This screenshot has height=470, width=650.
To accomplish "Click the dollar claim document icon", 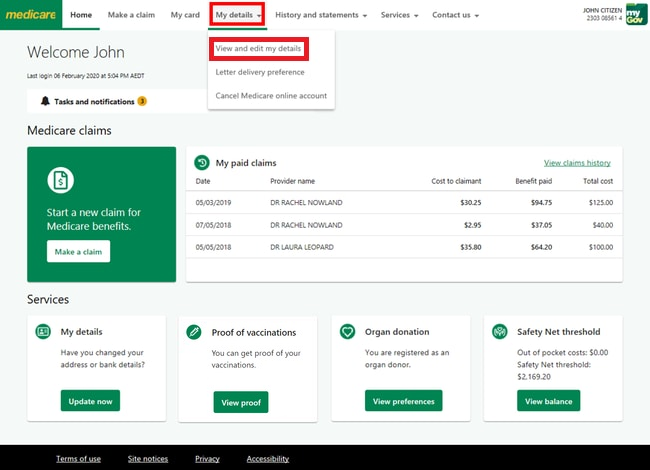I will coord(61,180).
